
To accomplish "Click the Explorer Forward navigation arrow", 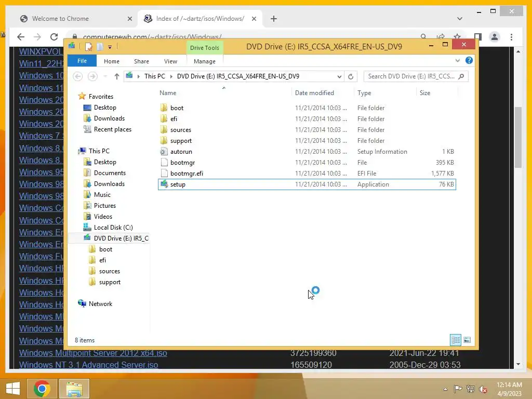I will pos(92,76).
